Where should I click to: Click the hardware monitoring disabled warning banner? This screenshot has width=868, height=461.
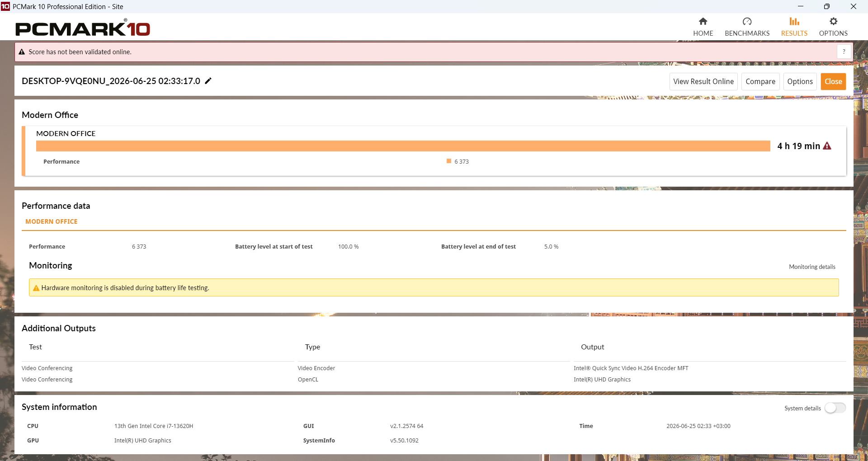point(434,287)
